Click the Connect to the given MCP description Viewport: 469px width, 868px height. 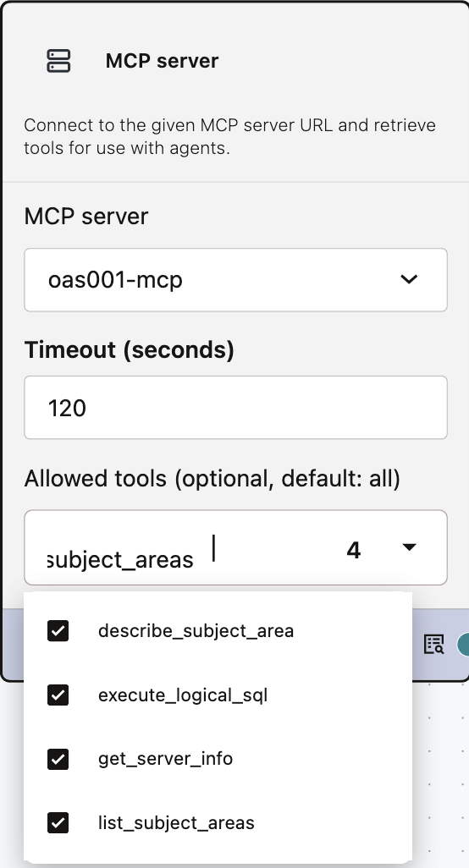(x=229, y=137)
